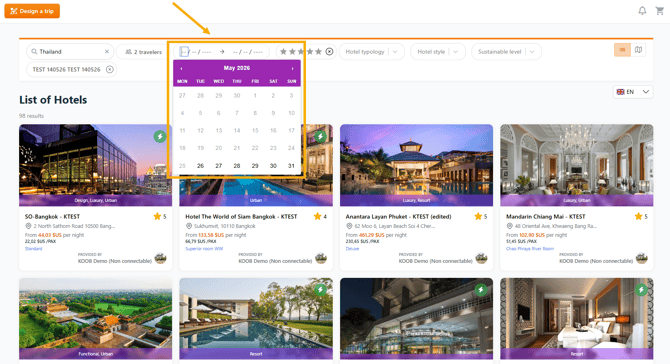
Task: Open the EN language dropdown
Action: tap(633, 92)
